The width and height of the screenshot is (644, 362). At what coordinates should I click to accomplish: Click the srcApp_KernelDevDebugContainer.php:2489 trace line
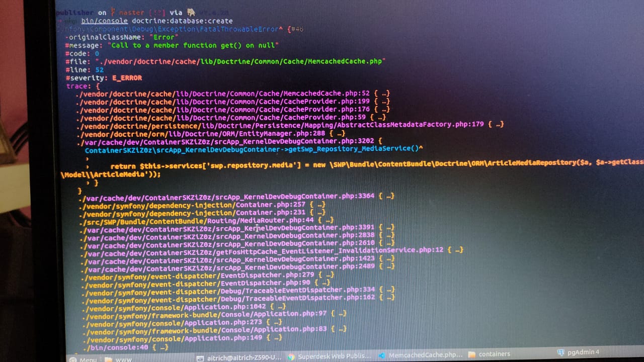pos(238,267)
